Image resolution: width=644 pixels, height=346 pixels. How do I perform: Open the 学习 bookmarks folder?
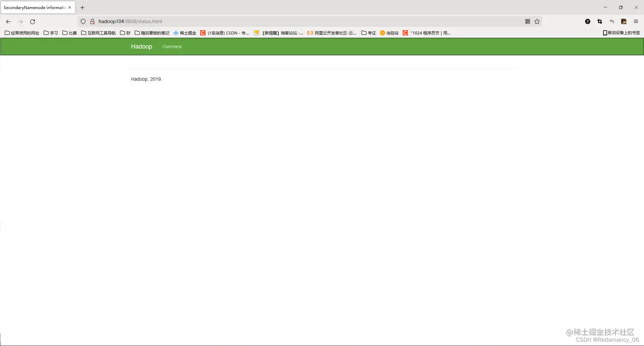(x=51, y=33)
